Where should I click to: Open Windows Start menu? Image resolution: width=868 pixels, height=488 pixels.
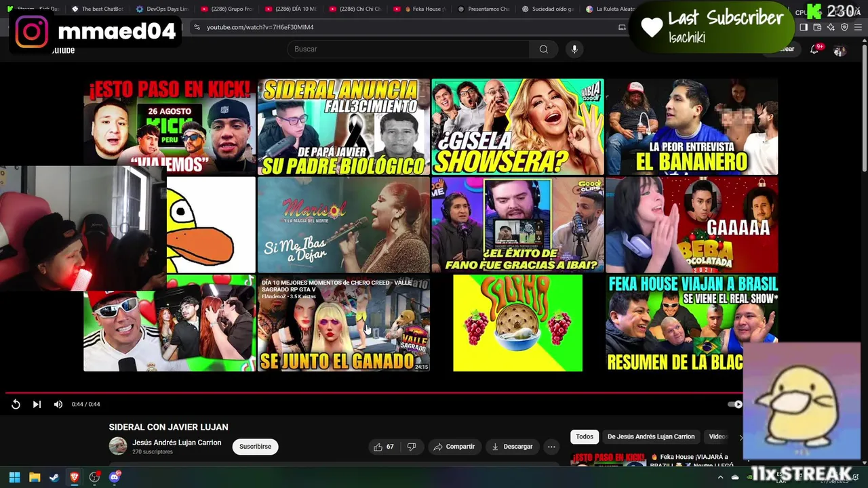[14, 477]
